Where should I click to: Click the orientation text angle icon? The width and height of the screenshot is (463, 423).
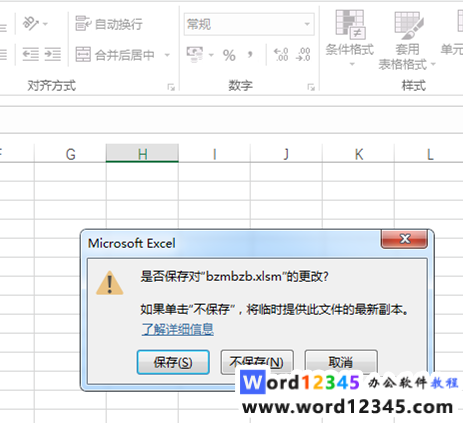pyautogui.click(x=30, y=24)
